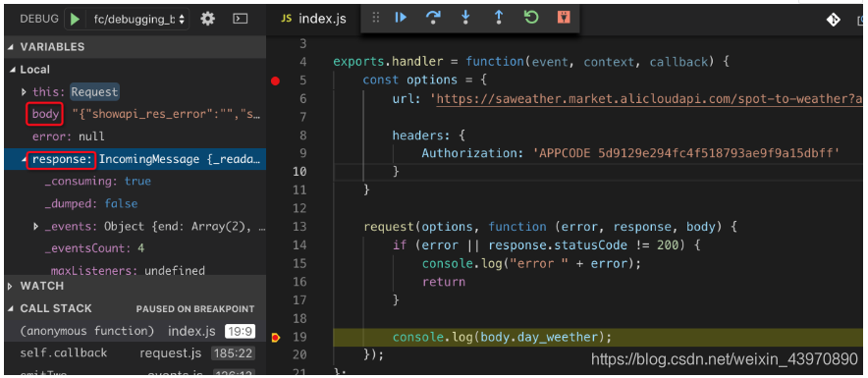Select the body variable row
Viewport: 868px width, 378px height.
point(136,115)
